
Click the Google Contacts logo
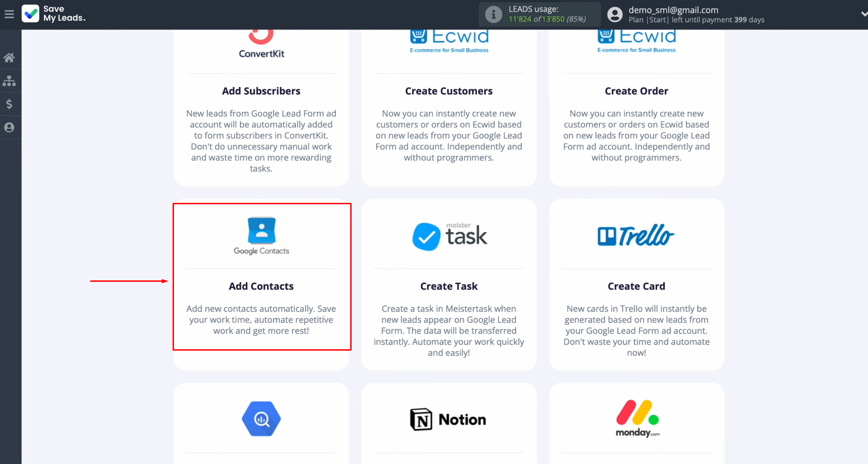pos(262,236)
